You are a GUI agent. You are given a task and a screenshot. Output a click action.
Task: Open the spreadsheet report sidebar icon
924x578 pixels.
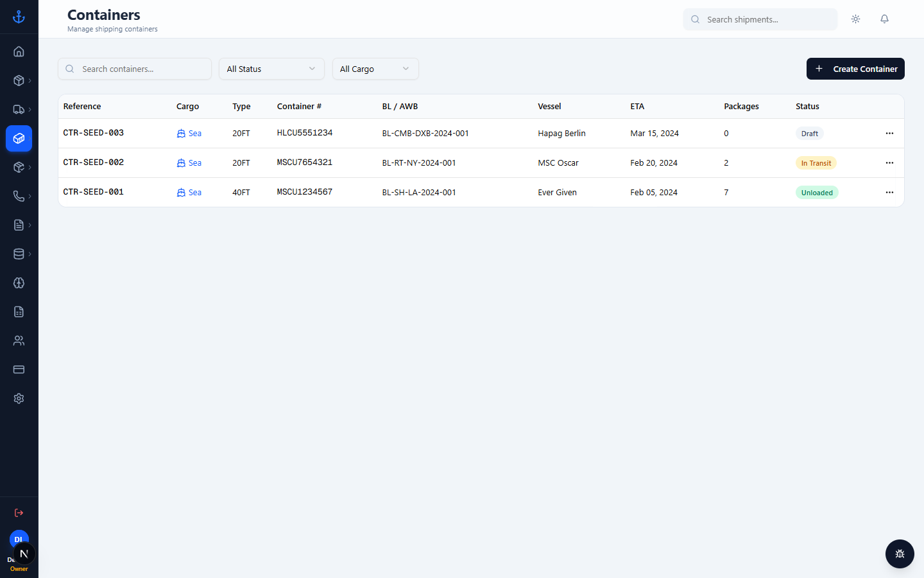tap(19, 311)
